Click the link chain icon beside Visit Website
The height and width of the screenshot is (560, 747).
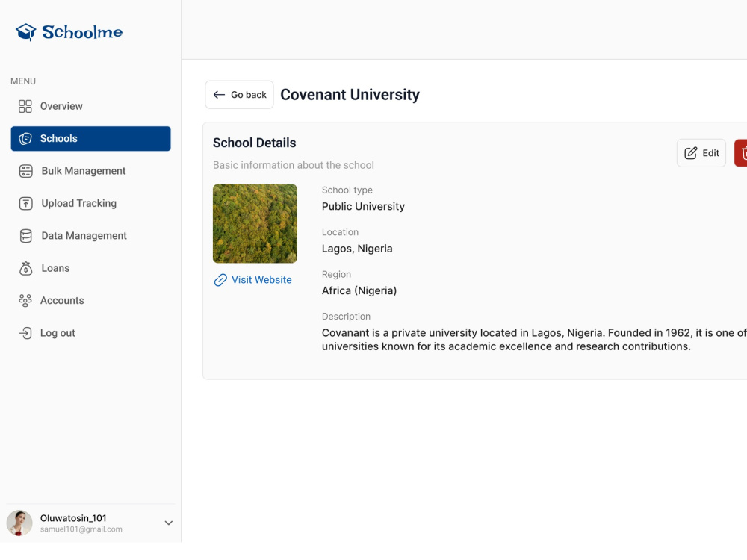(220, 280)
